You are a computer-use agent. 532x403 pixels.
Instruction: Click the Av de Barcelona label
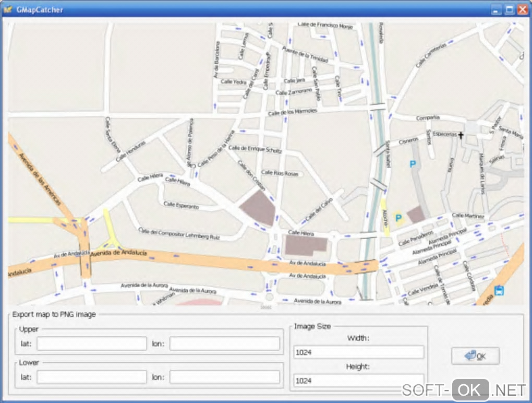[216, 60]
